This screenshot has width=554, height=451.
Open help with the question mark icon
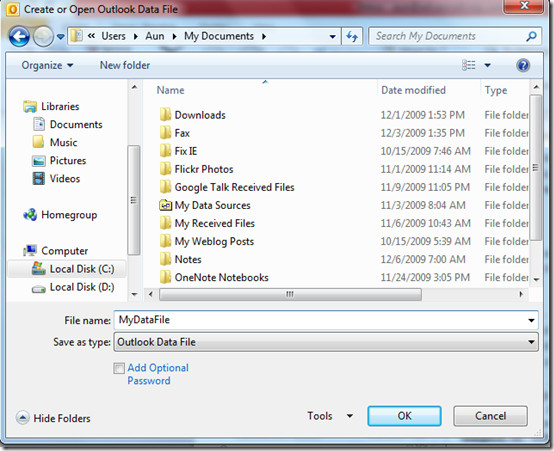(x=523, y=65)
